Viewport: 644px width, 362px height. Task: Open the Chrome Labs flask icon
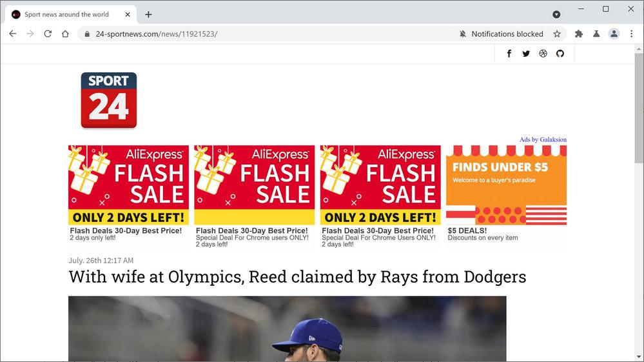pyautogui.click(x=596, y=34)
